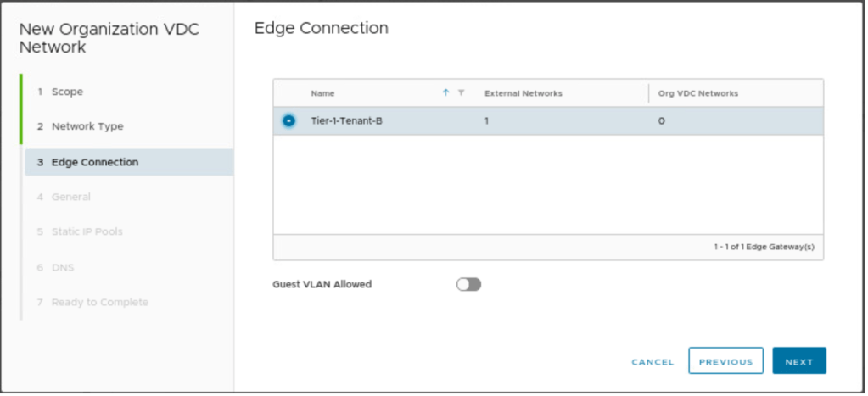Click the sort arrow in Name column
This screenshot has height=396, width=868.
(445, 93)
